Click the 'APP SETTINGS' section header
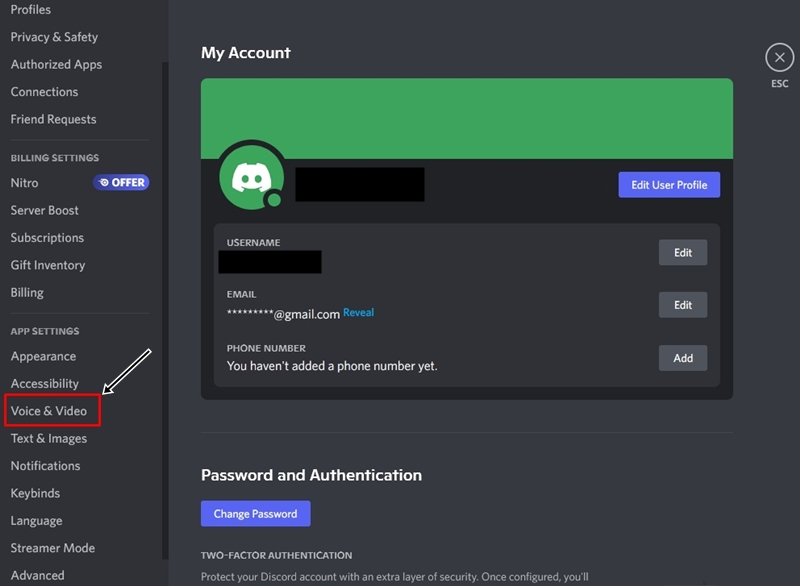Screen dimensions: 800x586 pos(45,331)
